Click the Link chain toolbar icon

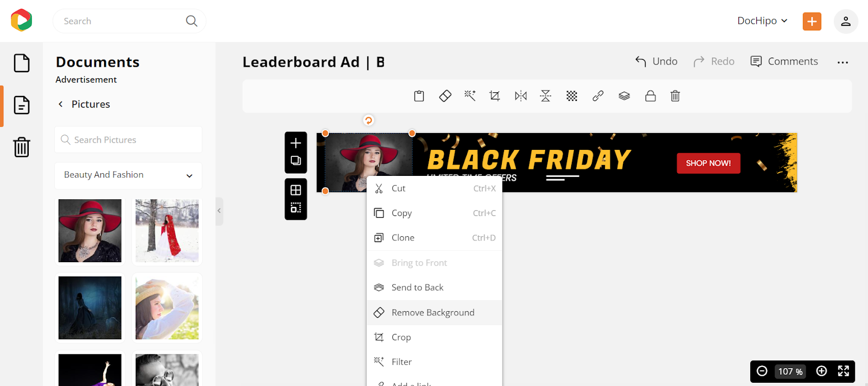coord(598,96)
